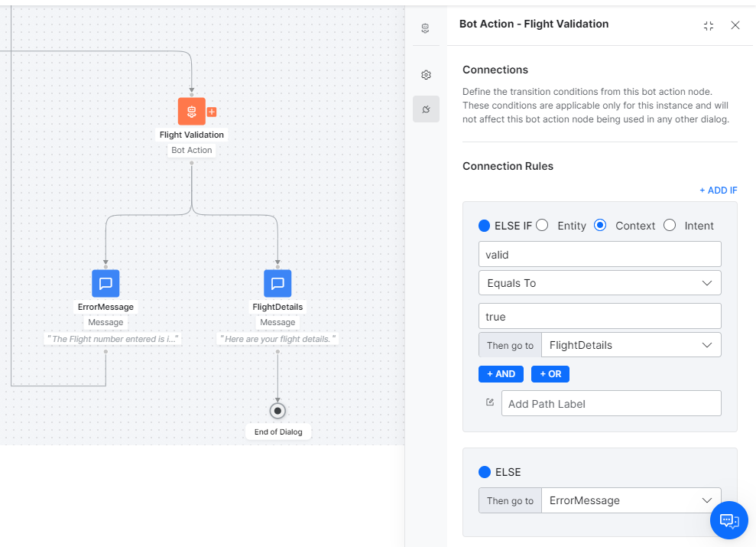
Task: Select the End of Dialog node
Action: (x=277, y=411)
